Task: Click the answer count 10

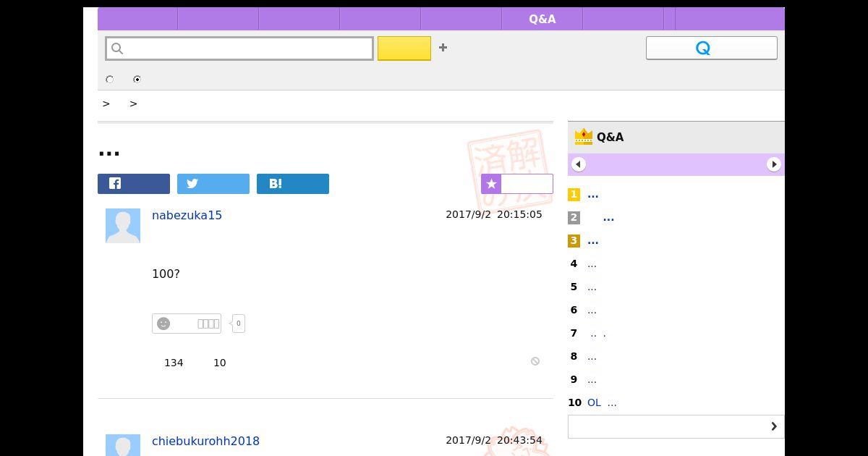Action: coord(220,363)
